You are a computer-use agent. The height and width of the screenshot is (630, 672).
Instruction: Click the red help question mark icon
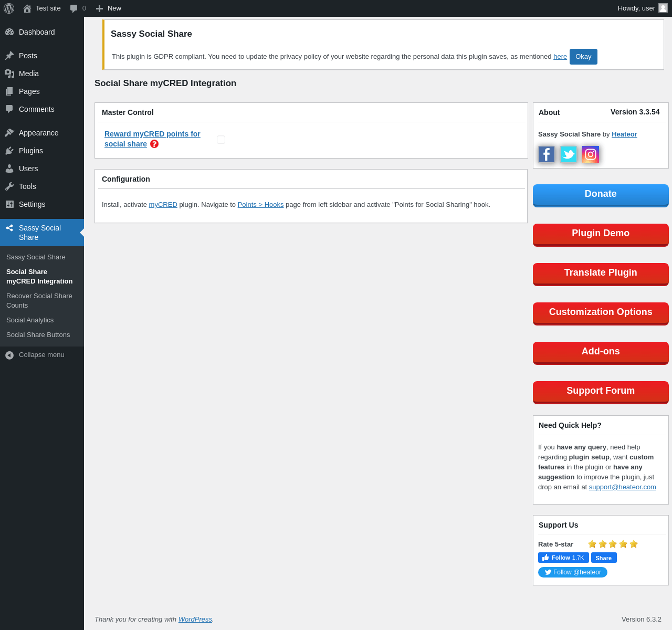tap(154, 144)
